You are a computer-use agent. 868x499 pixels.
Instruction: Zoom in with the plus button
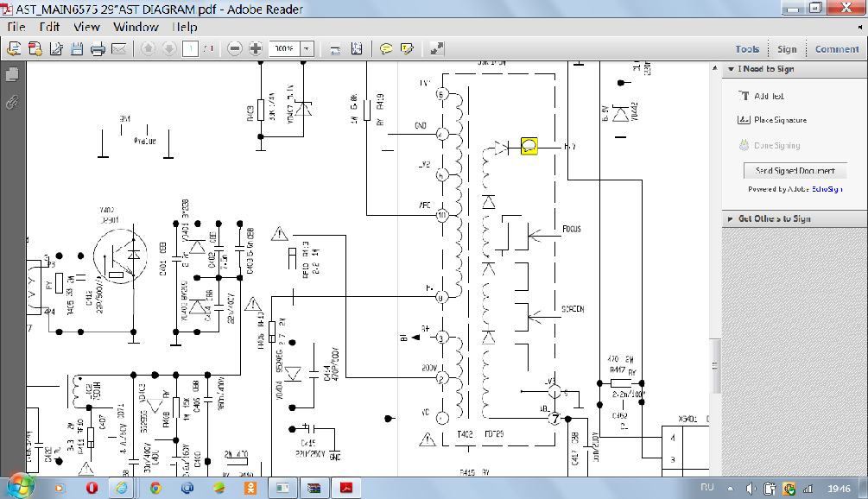tap(256, 48)
